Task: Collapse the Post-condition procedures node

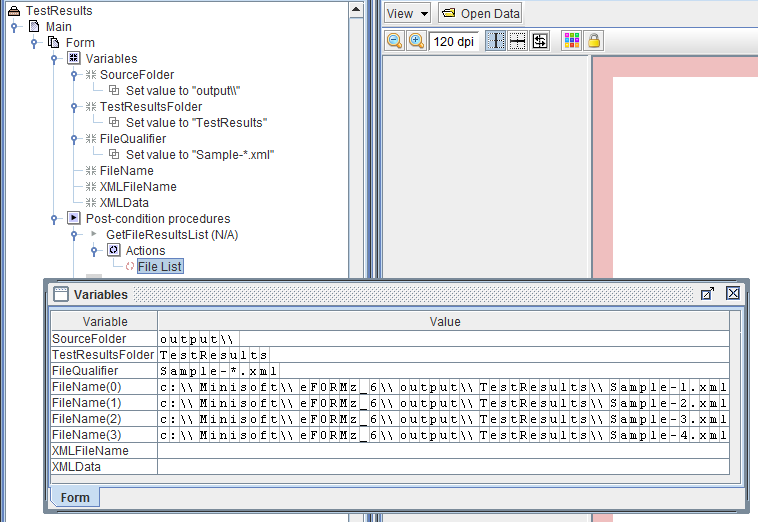Action: pyautogui.click(x=54, y=219)
